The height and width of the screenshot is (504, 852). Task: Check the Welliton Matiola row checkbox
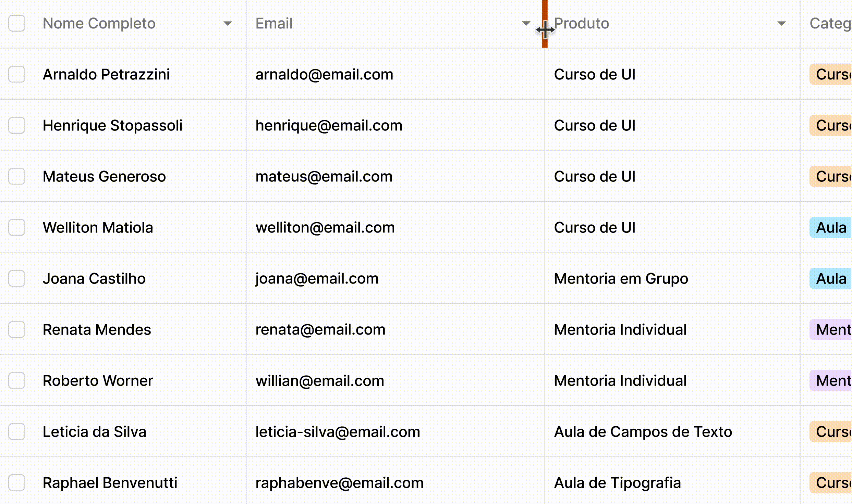point(17,227)
